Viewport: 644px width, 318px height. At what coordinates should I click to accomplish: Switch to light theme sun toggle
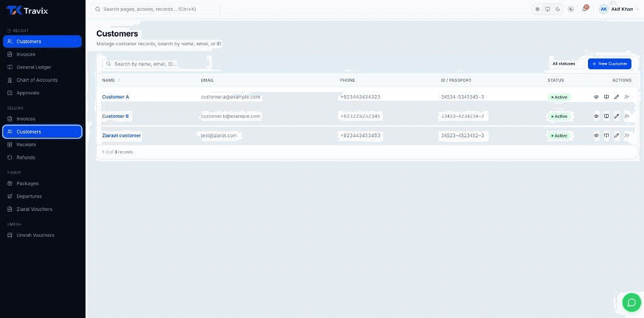click(x=537, y=9)
